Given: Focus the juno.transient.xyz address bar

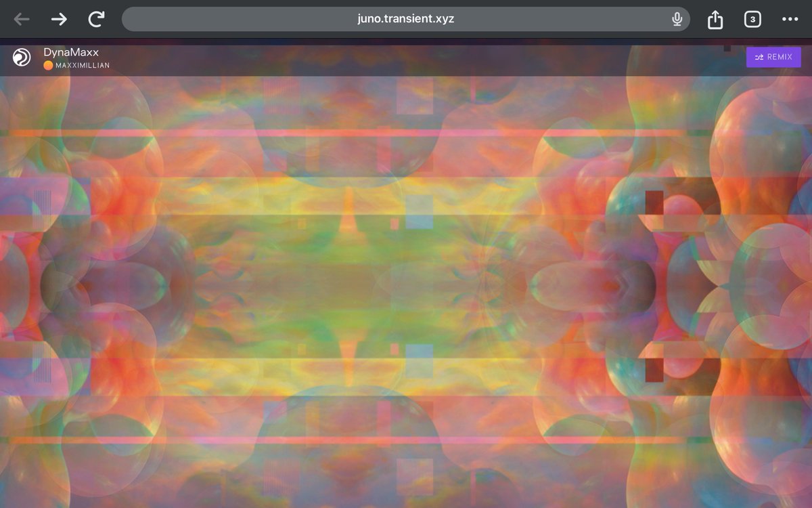Looking at the screenshot, I should click(x=405, y=19).
